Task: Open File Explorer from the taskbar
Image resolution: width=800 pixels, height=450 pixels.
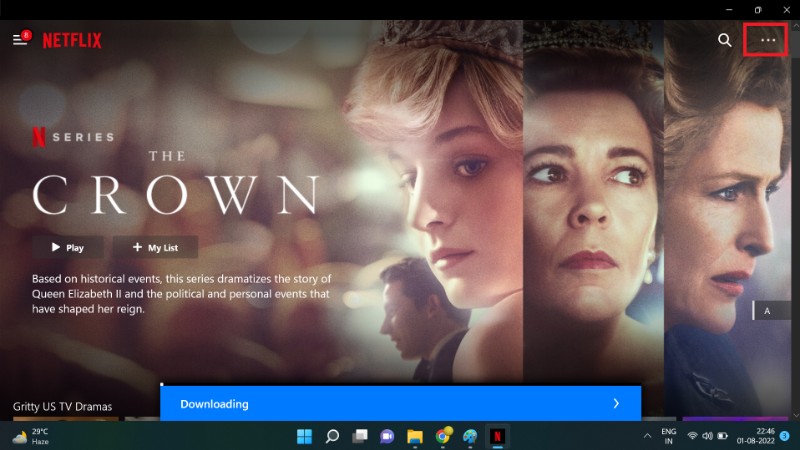Action: pos(415,436)
